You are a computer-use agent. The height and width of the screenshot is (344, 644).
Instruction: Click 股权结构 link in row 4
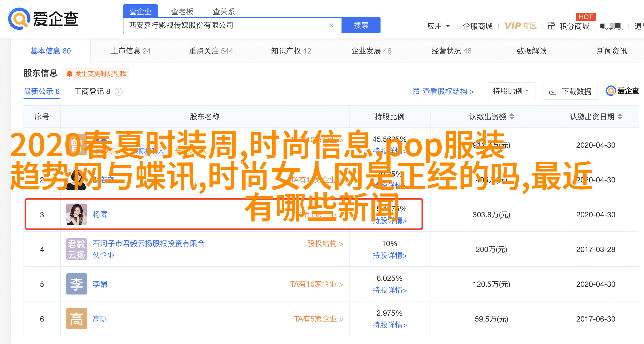click(x=325, y=244)
